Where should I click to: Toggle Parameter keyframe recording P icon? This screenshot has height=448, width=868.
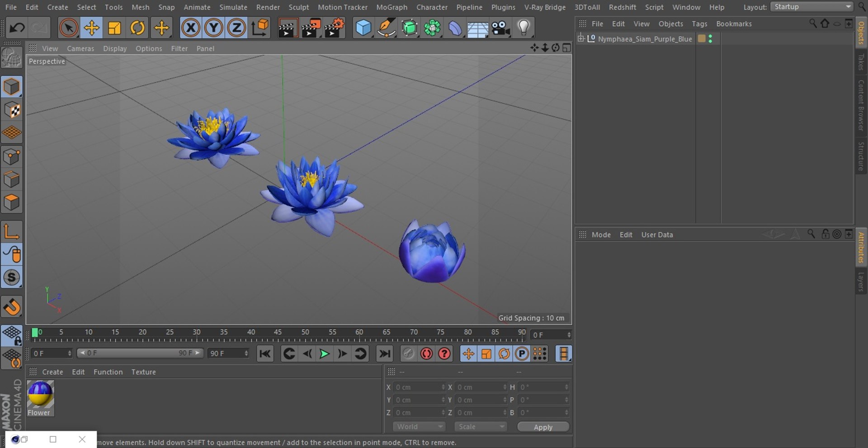tap(522, 354)
